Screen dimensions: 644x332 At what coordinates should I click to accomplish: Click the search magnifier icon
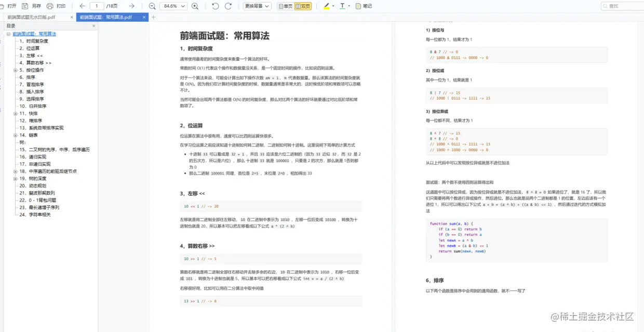point(606,6)
